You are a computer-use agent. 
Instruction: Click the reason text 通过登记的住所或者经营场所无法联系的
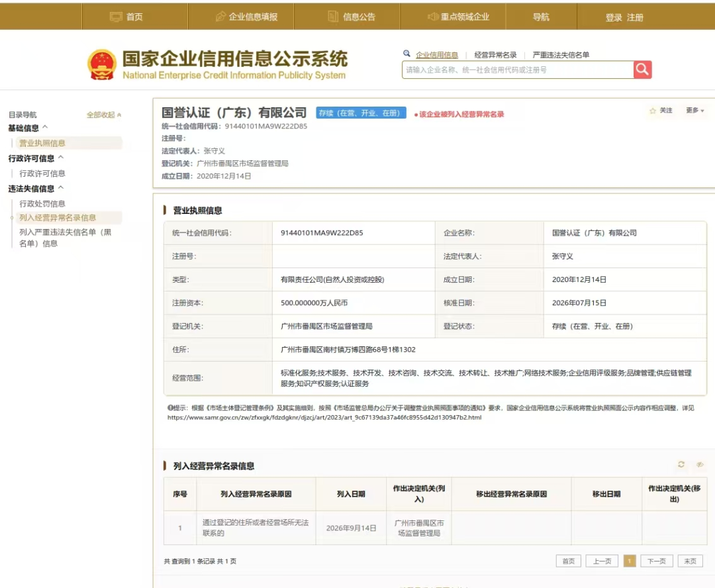click(x=256, y=528)
